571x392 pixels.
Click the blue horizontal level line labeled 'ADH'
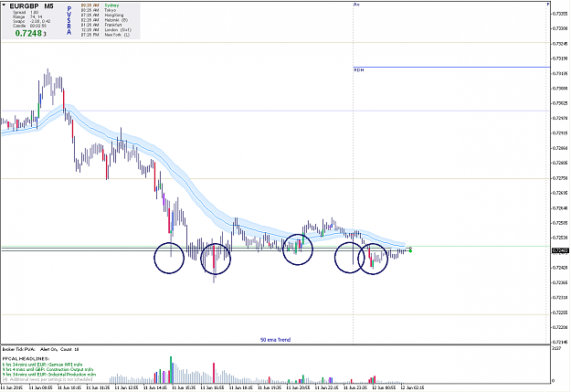pyautogui.click(x=451, y=67)
